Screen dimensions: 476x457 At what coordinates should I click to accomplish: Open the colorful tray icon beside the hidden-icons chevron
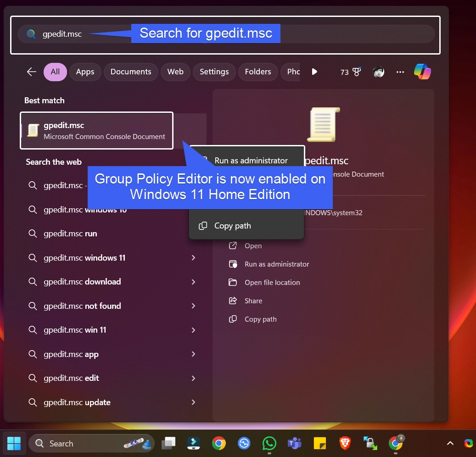click(469, 444)
